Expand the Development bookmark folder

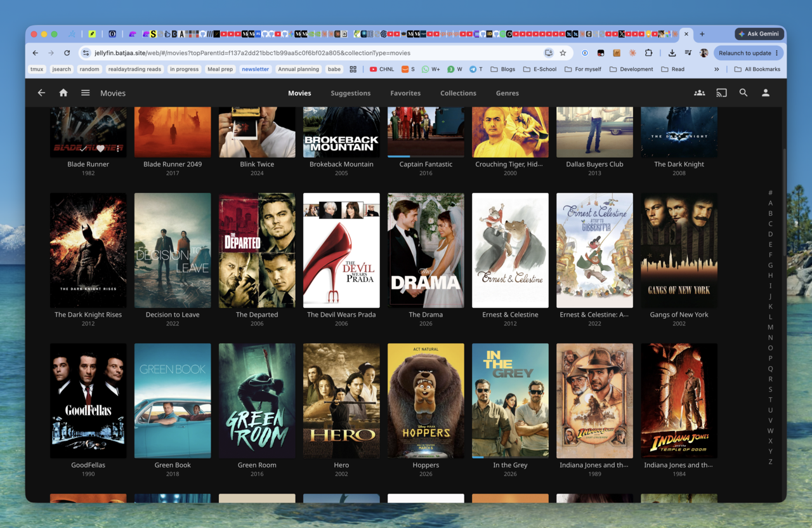[x=631, y=69]
